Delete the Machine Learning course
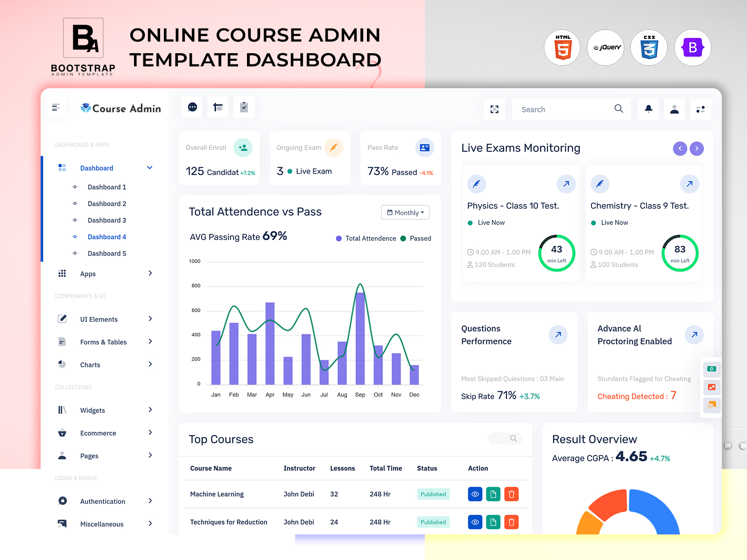The image size is (747, 560). (511, 494)
